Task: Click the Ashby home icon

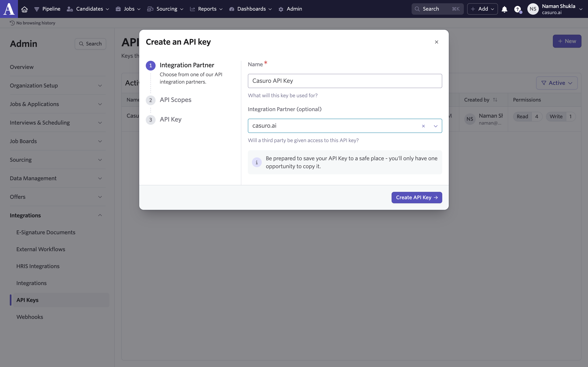Action: click(24, 9)
